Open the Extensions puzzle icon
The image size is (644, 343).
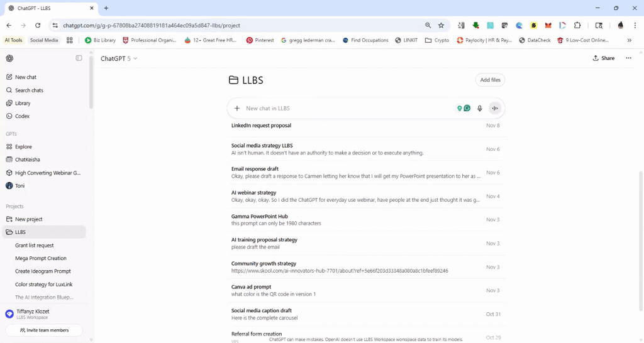577,25
